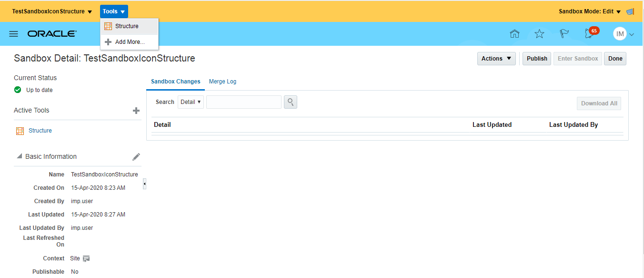Go to the Home page icon
This screenshot has width=644, height=278.
coord(514,34)
